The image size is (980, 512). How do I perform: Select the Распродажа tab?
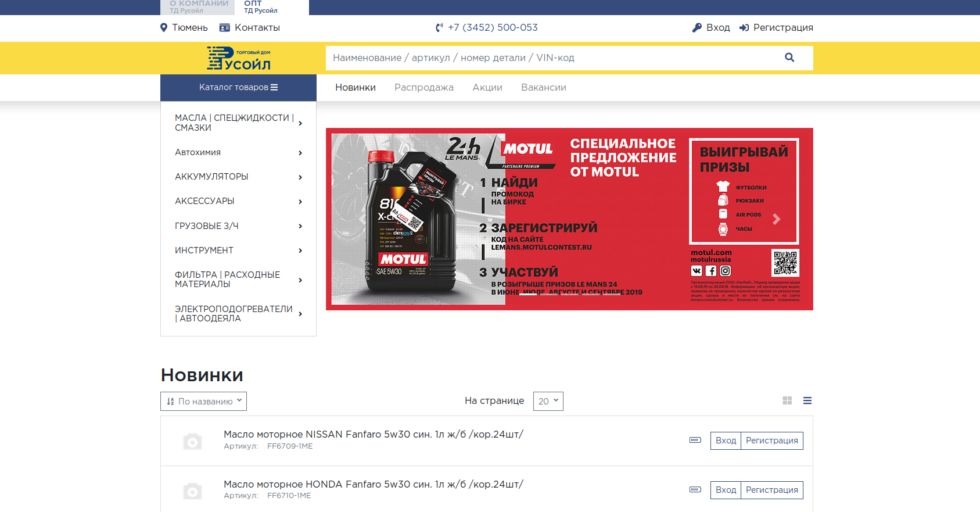coord(424,87)
